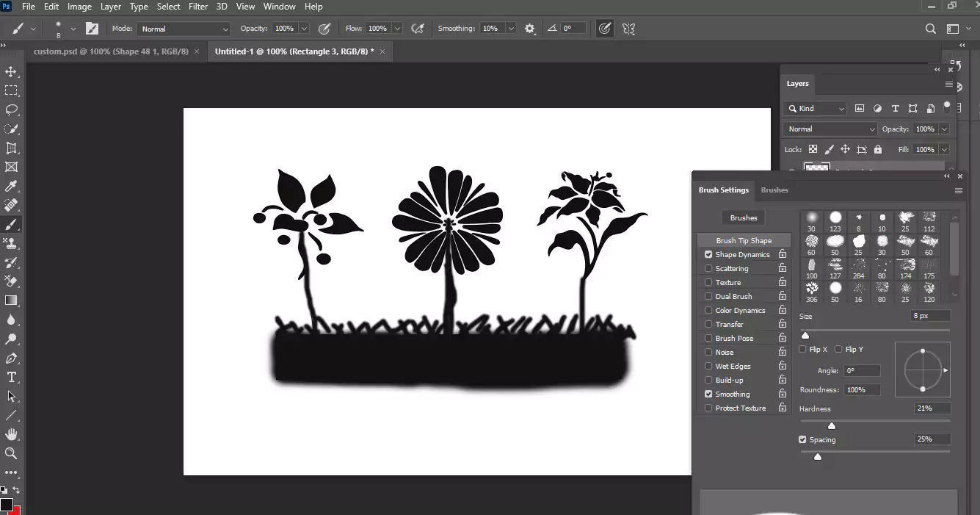This screenshot has height=515, width=980.
Task: Select the Lasso tool
Action: pyautogui.click(x=11, y=110)
